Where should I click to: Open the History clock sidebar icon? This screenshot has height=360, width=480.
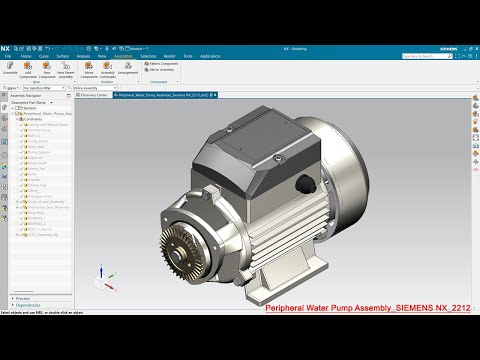[x=4, y=155]
